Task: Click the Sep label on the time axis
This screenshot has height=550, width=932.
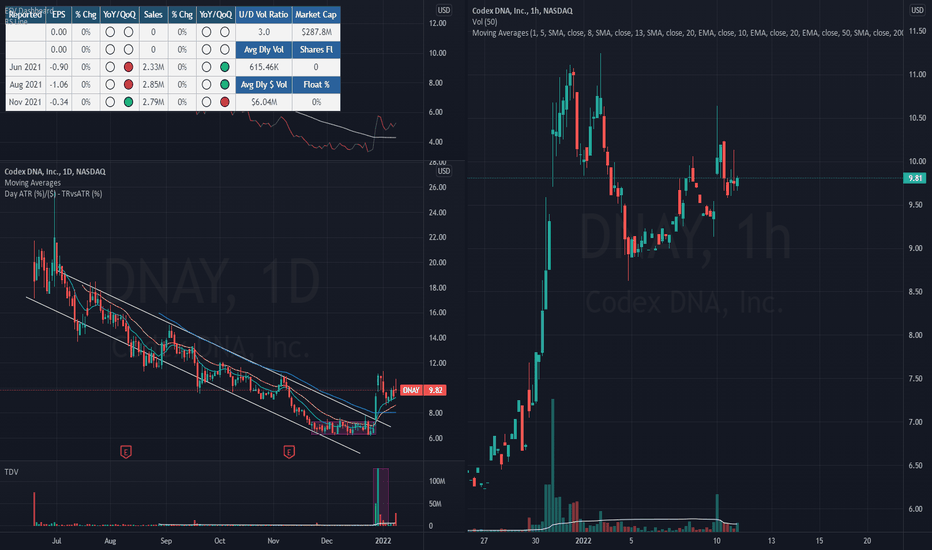Action: tap(166, 540)
